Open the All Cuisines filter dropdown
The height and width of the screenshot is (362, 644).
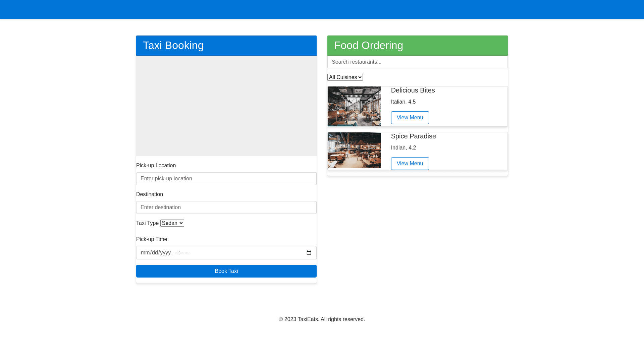pyautogui.click(x=345, y=77)
